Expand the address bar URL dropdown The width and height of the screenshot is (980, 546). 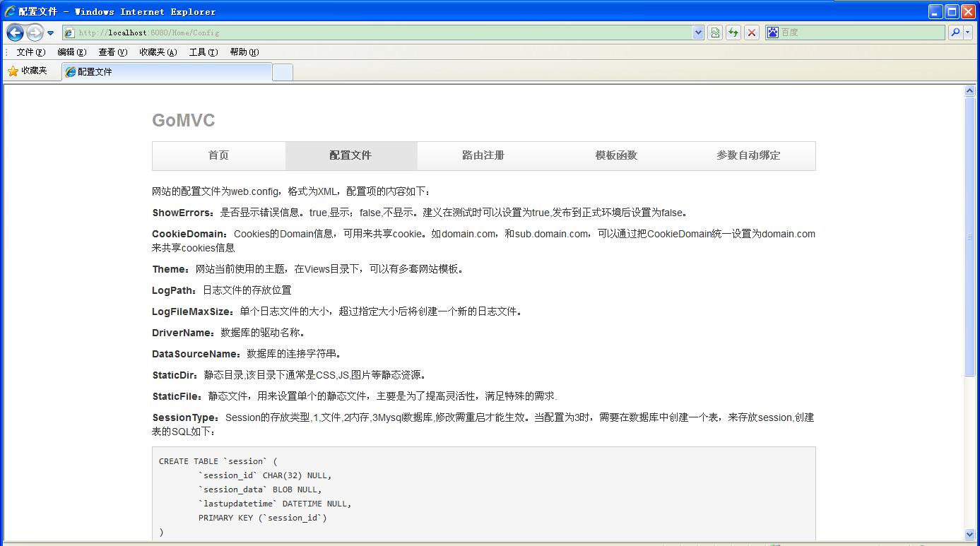(x=698, y=32)
